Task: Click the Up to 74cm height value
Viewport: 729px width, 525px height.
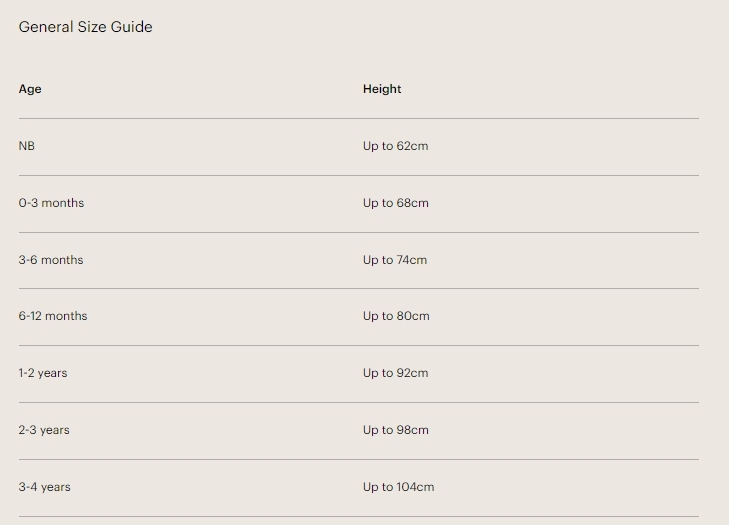Action: [395, 260]
